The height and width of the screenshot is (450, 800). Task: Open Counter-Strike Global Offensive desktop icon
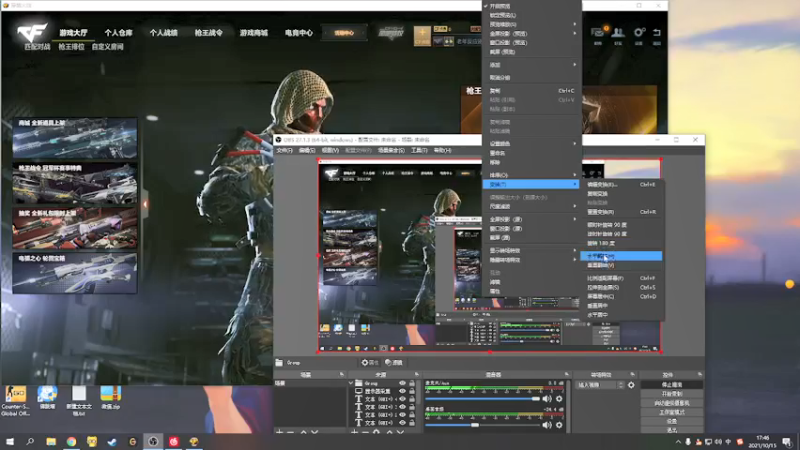pos(15,400)
